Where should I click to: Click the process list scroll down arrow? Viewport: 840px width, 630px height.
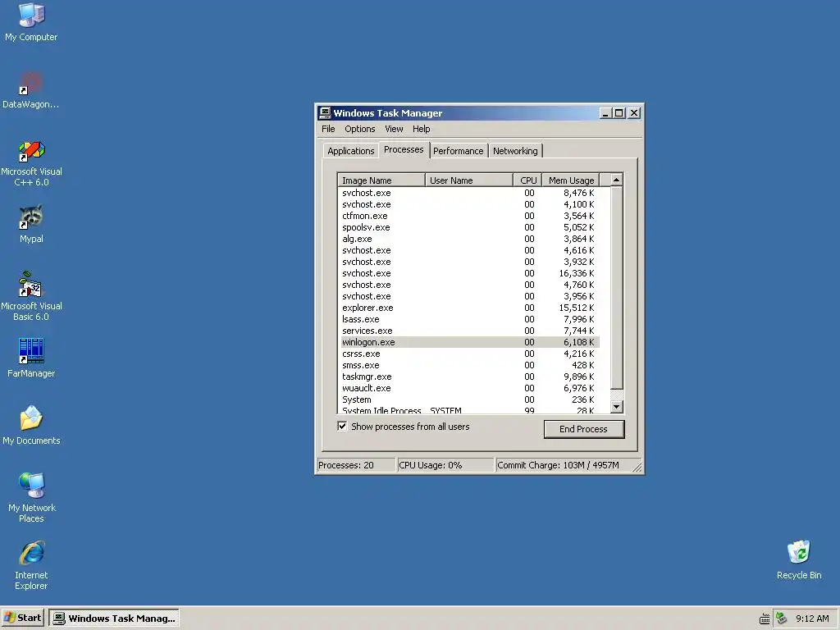617,407
